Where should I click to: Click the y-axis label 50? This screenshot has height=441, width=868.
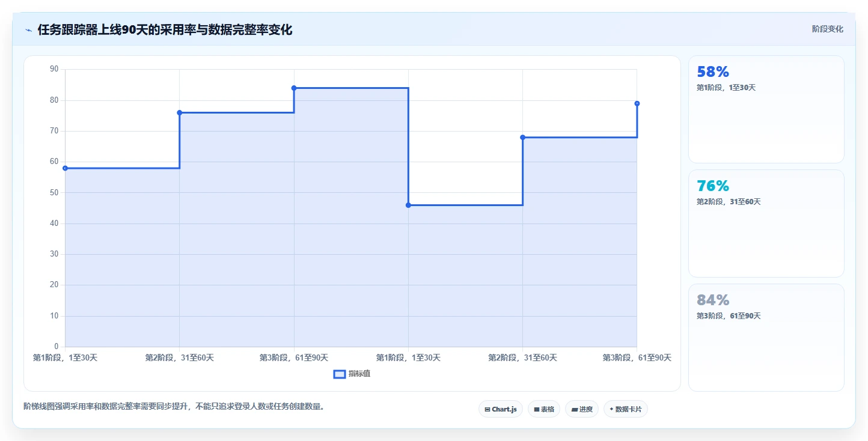[x=54, y=193]
